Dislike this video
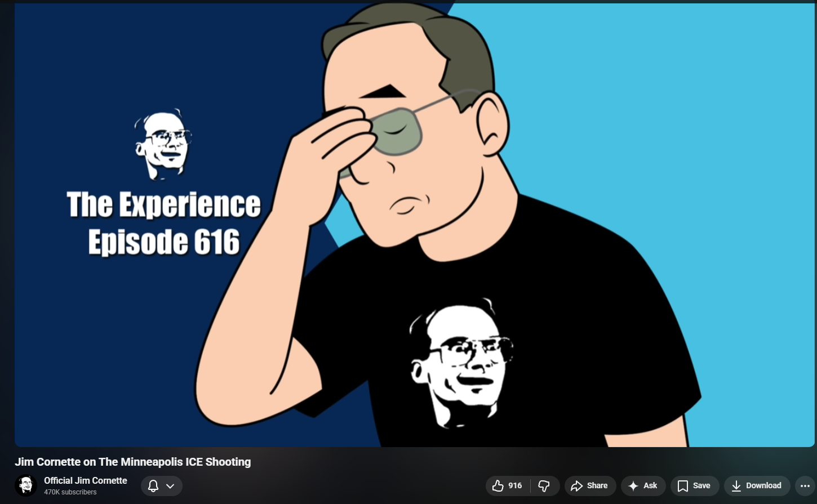This screenshot has height=504, width=817. pyautogui.click(x=544, y=486)
